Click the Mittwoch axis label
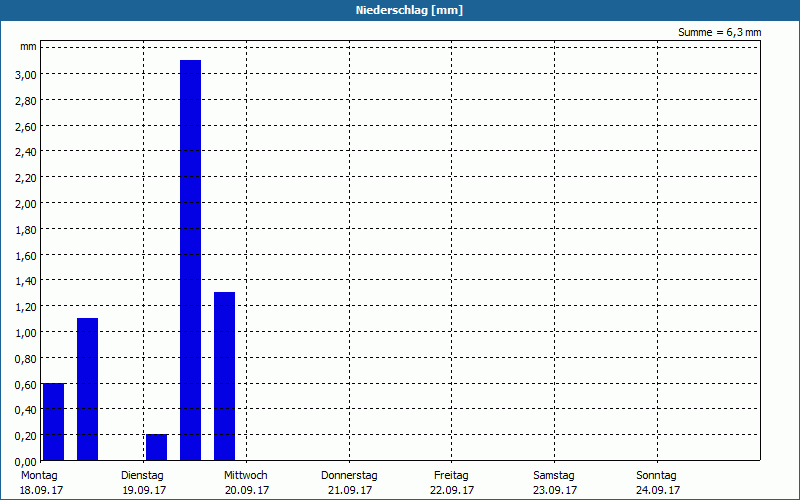The width and height of the screenshot is (800, 500). point(245,475)
